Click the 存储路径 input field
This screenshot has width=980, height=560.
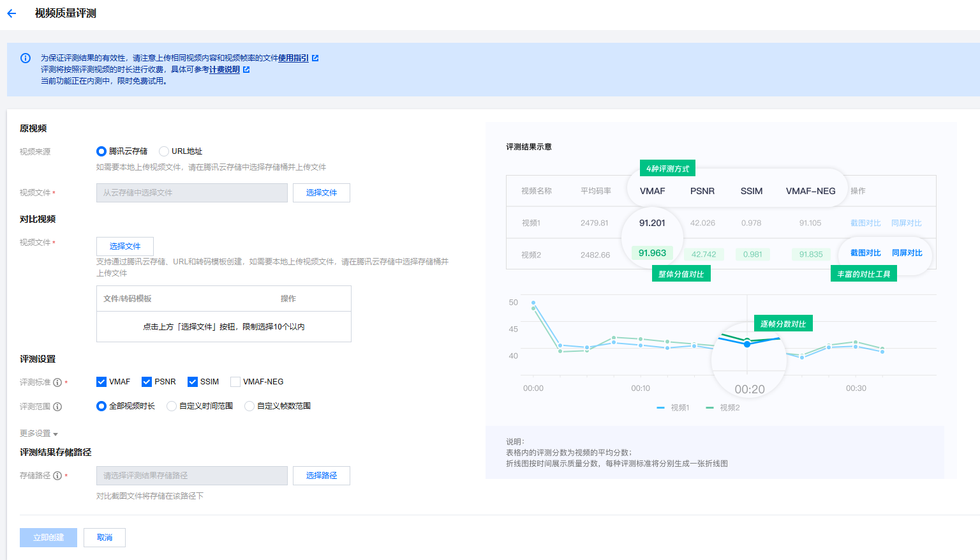pyautogui.click(x=191, y=476)
